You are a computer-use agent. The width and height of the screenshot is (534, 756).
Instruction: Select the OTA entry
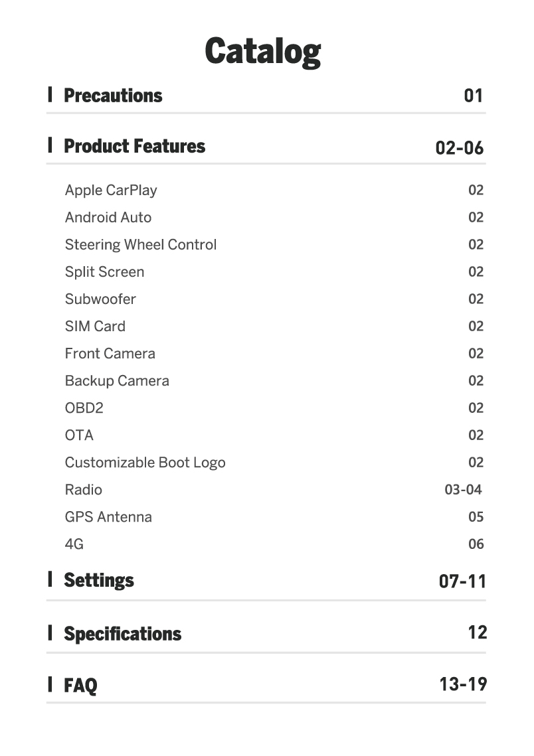click(79, 435)
